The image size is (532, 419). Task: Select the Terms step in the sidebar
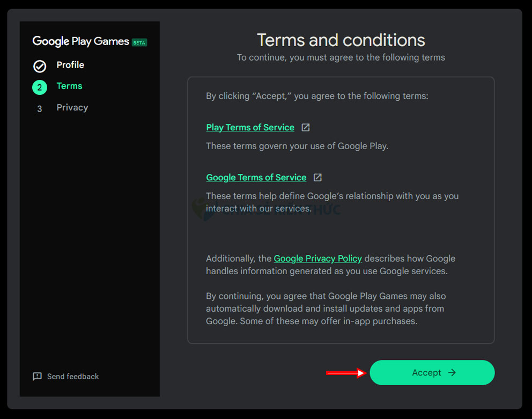(69, 86)
